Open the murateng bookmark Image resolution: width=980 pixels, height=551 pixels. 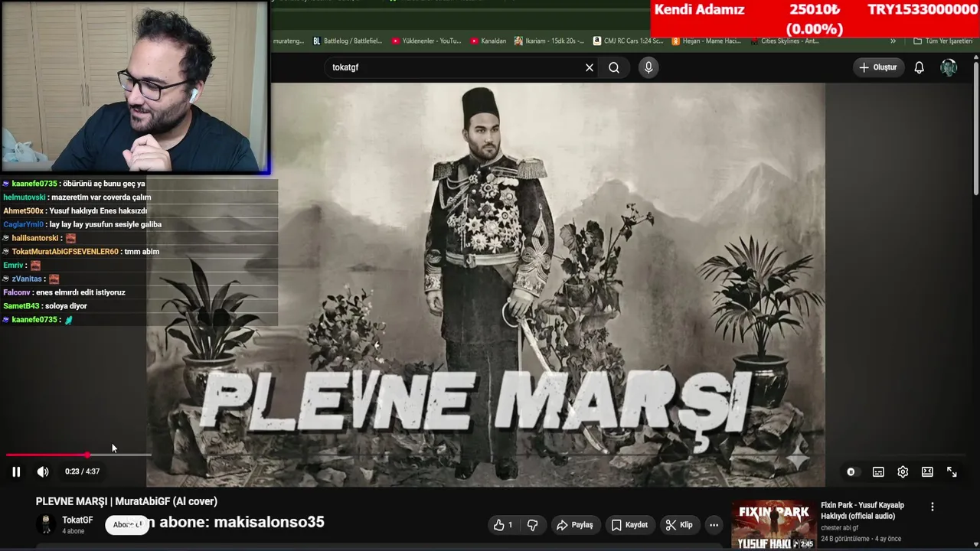(x=289, y=41)
